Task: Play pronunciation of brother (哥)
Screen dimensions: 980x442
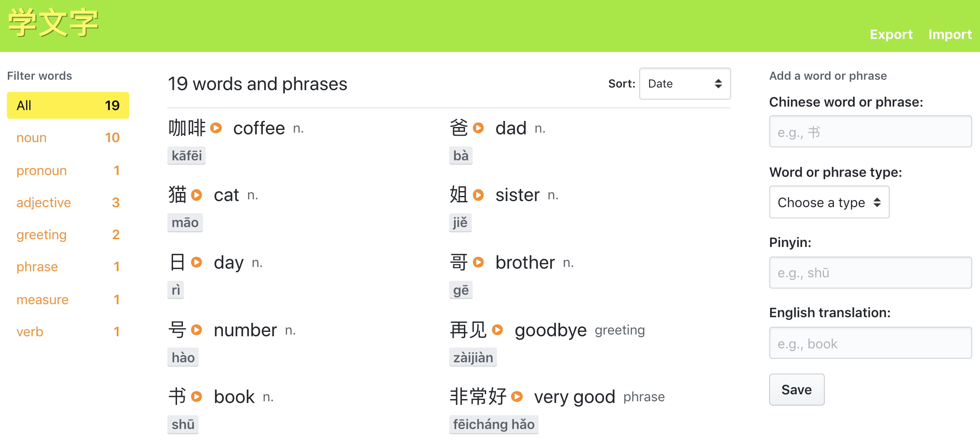Action: coord(478,262)
